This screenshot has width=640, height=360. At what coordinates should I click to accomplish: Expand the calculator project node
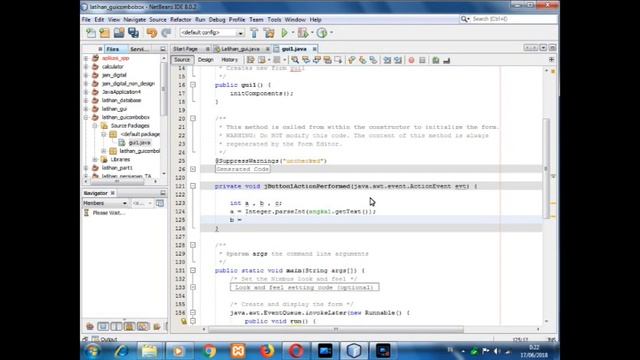(x=86, y=67)
